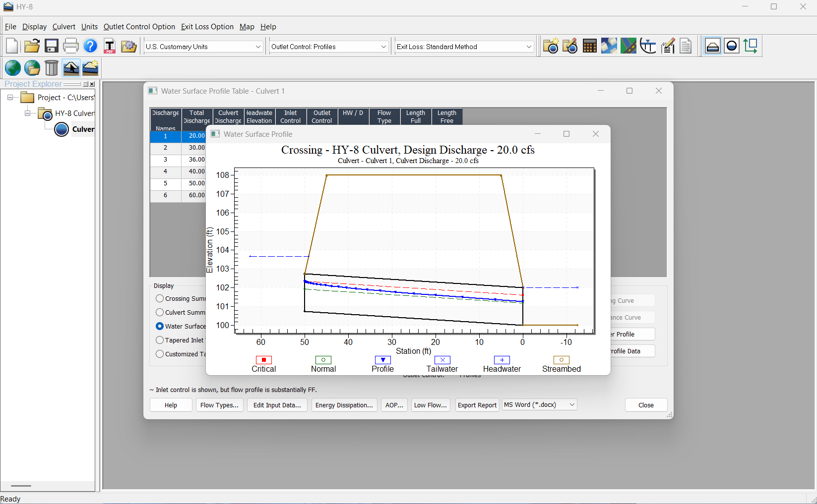Click the Low Flow... button

431,405
